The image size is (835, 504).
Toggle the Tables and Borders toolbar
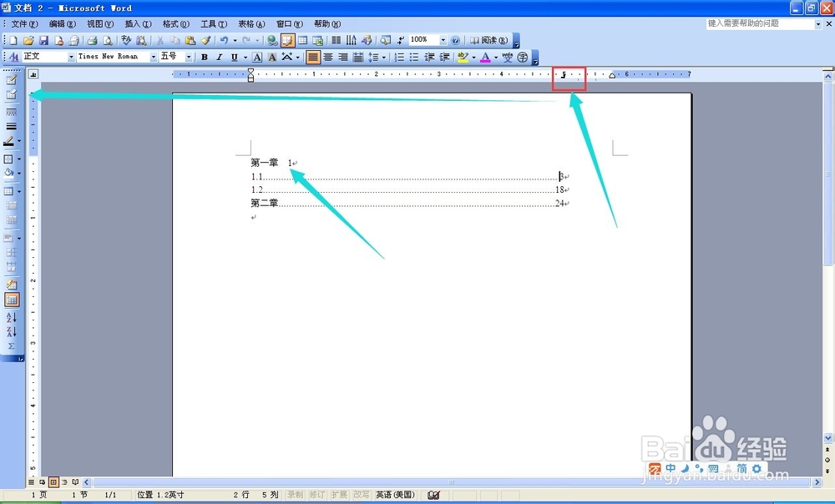click(x=287, y=40)
